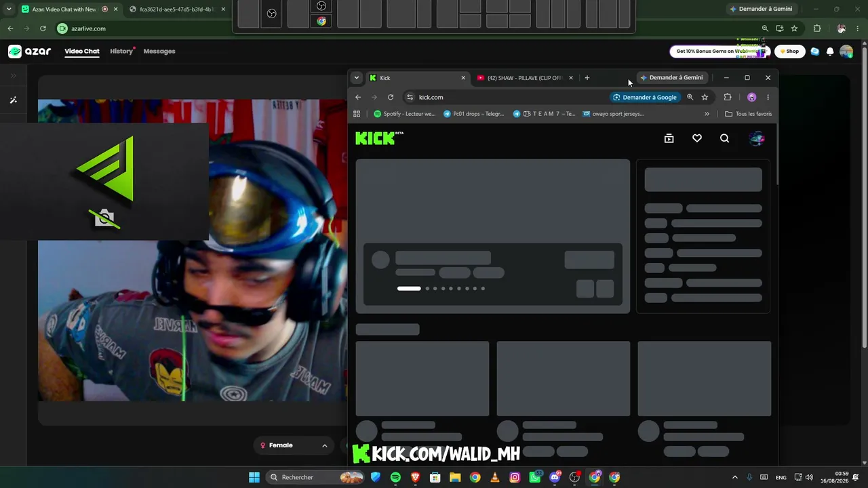Close the Kick tab
Screen dimensions: 868x488
463,78
